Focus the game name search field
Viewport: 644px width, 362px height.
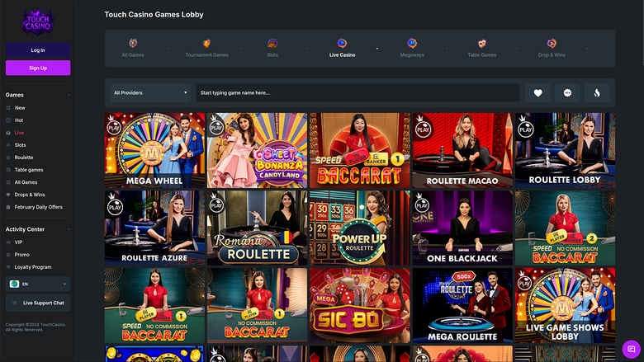[358, 93]
